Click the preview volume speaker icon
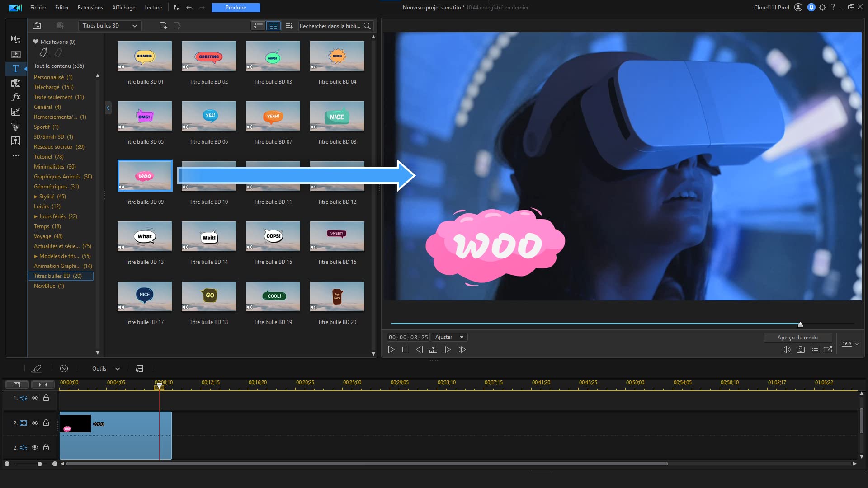This screenshot has width=868, height=488. [786, 350]
